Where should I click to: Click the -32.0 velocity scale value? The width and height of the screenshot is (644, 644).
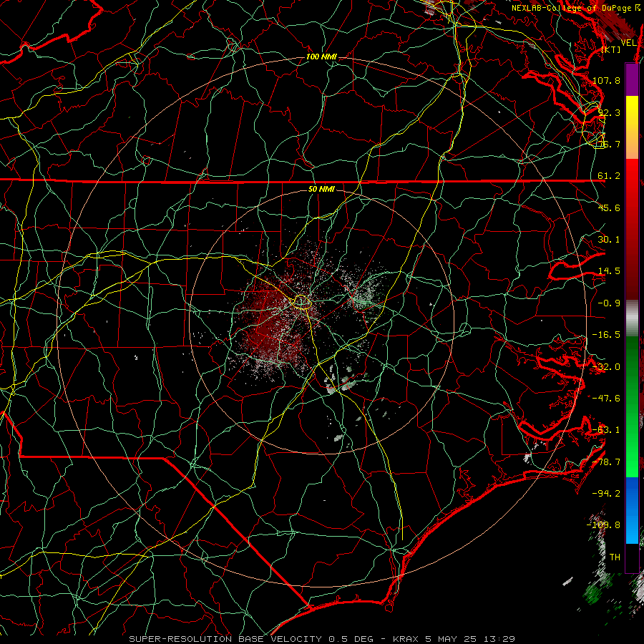tap(606, 367)
